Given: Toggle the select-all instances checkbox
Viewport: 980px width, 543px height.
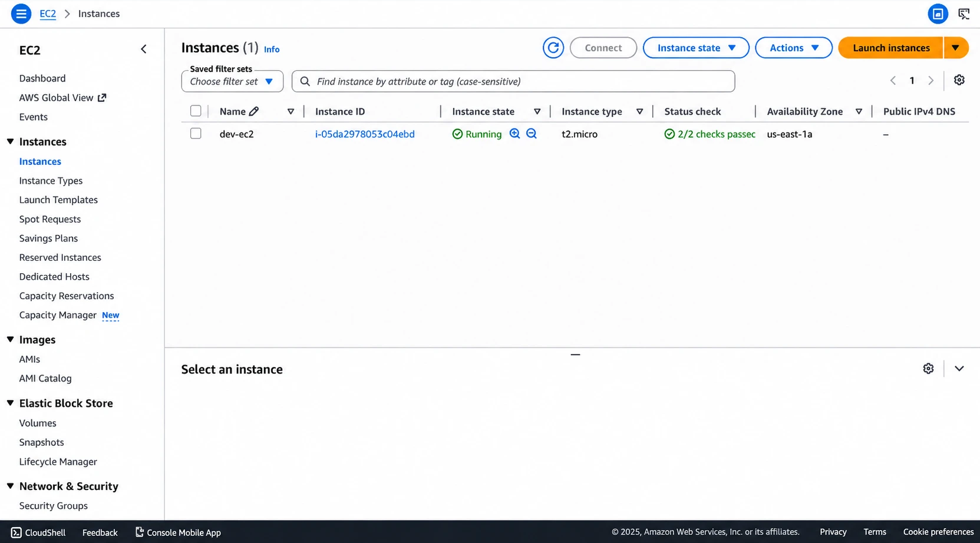Looking at the screenshot, I should (x=196, y=111).
